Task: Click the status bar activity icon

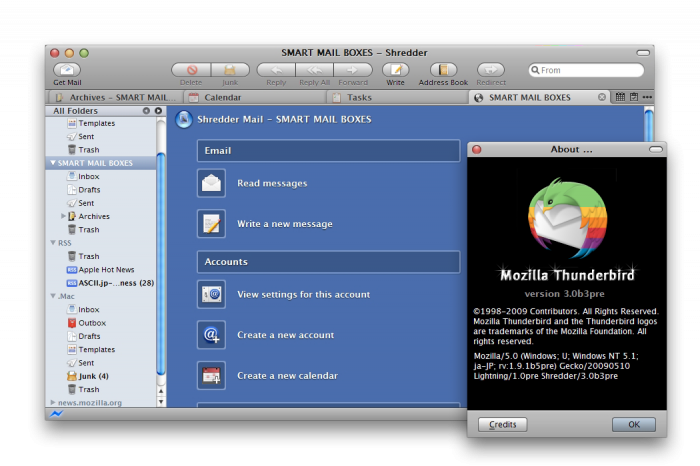Action: tap(57, 414)
